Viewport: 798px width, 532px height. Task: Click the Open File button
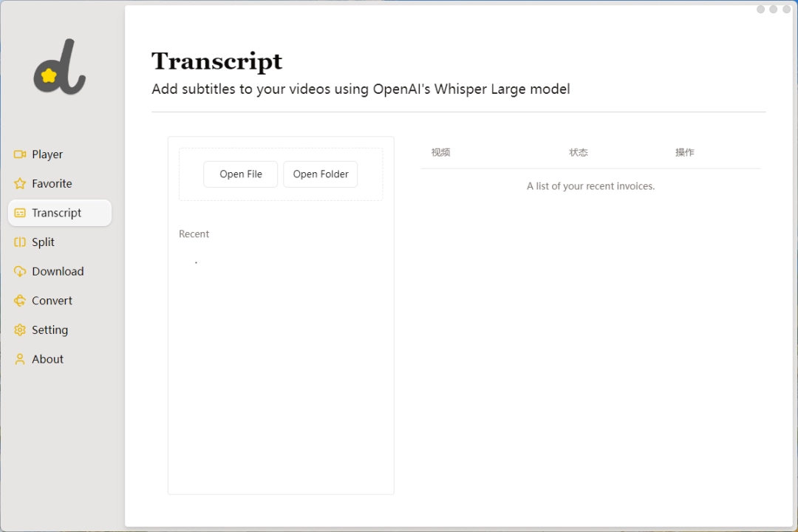[x=240, y=174]
